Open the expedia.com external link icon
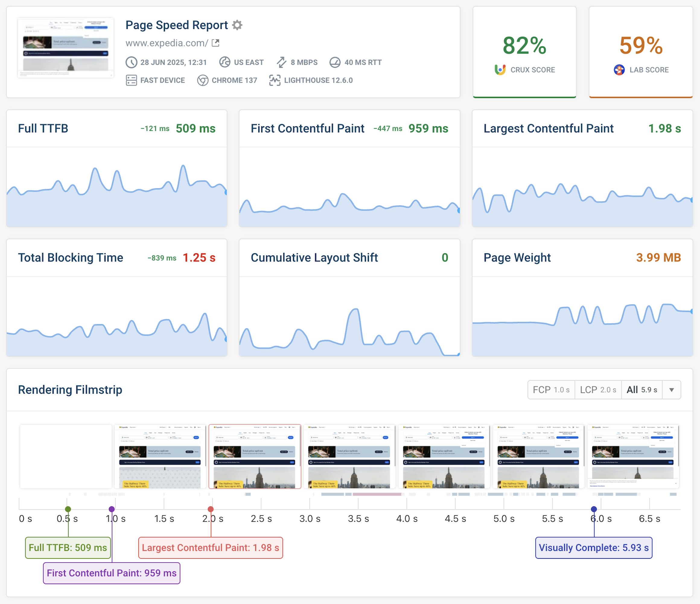The width and height of the screenshot is (700, 604). click(x=215, y=43)
